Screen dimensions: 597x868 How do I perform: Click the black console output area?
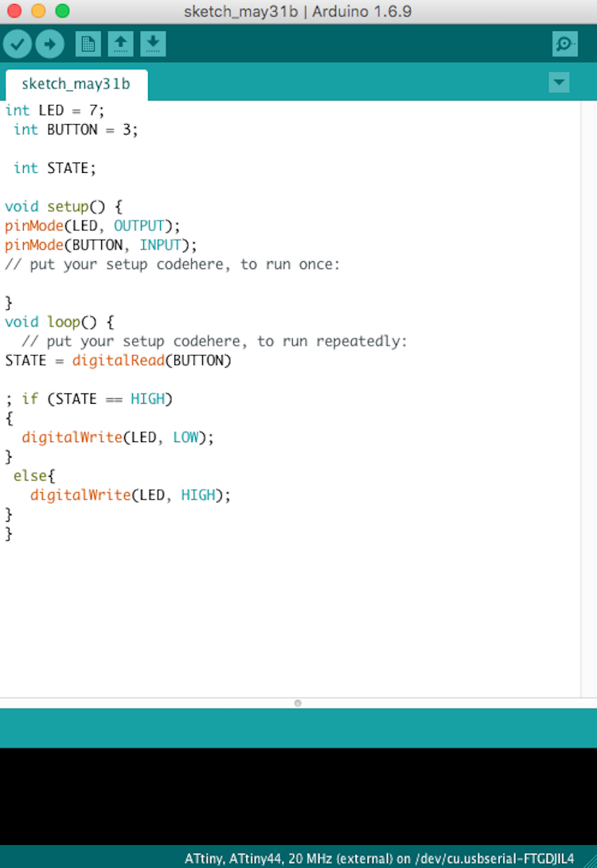coord(298,796)
